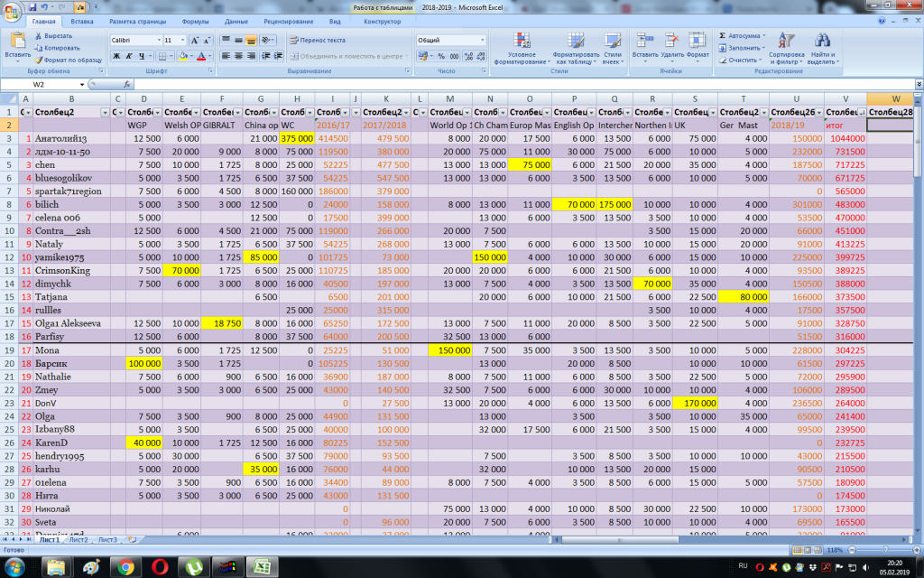Switch to the Формулы ribbon tab

tap(195, 20)
